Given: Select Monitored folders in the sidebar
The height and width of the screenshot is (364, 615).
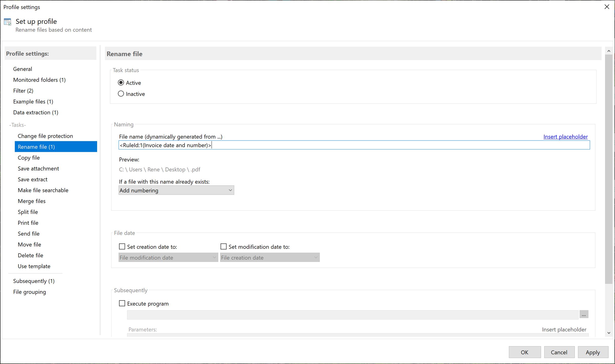Looking at the screenshot, I should [x=39, y=80].
